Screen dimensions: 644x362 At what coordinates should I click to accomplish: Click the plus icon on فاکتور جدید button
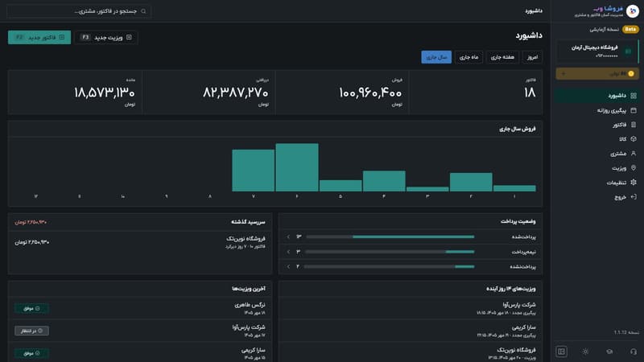click(x=62, y=37)
